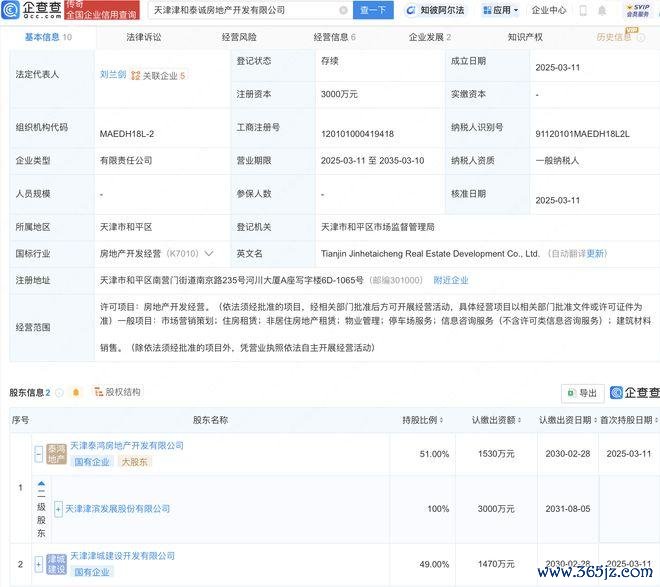Click the 导出 export button
This screenshot has width=660, height=587.
point(583,393)
